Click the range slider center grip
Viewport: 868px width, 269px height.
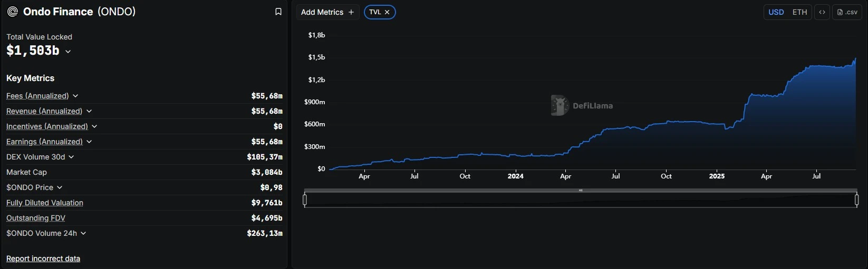(x=581, y=190)
